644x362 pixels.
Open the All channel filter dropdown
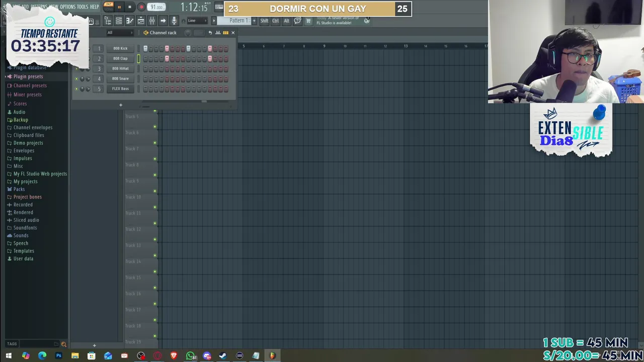[x=120, y=33]
